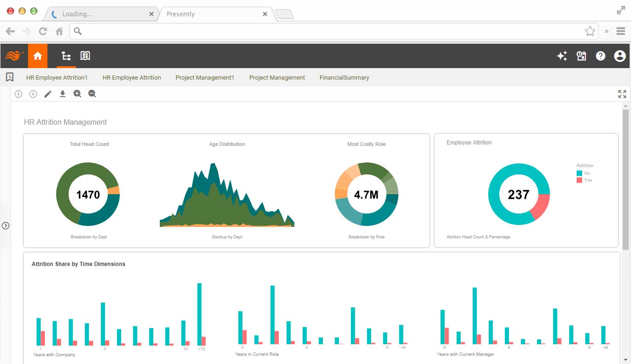Close the Loading... browser tab
This screenshot has height=364, width=631.
[151, 14]
